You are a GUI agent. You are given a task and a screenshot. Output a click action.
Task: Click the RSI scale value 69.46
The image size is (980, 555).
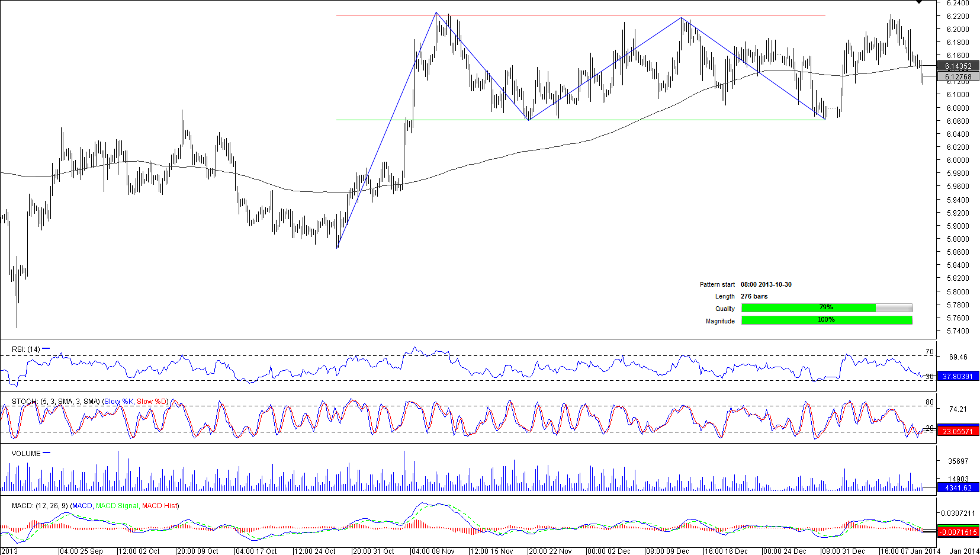click(958, 357)
